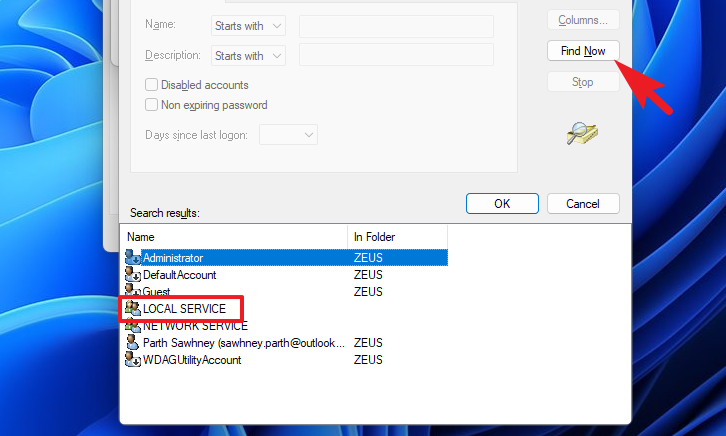Select the NETWORK SERVICE group icon
The height and width of the screenshot is (436, 726).
pos(133,326)
